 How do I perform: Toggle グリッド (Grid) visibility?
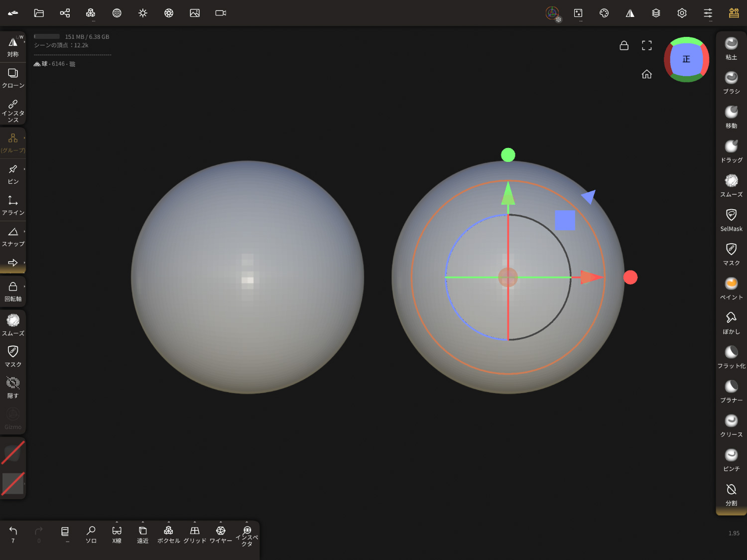pyautogui.click(x=195, y=534)
